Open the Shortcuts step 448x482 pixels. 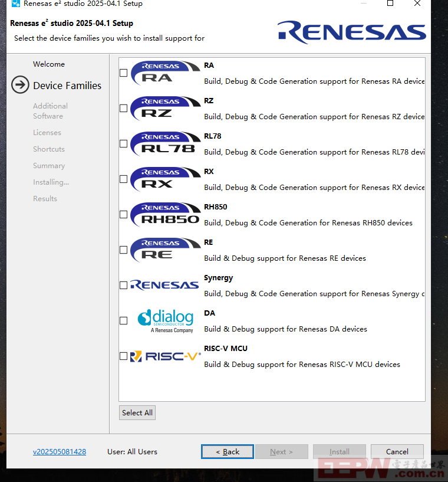(x=49, y=149)
